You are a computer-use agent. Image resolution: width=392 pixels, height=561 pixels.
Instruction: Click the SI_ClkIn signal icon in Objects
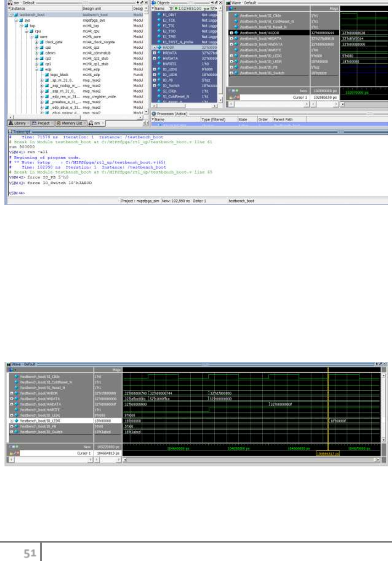pyautogui.click(x=159, y=91)
